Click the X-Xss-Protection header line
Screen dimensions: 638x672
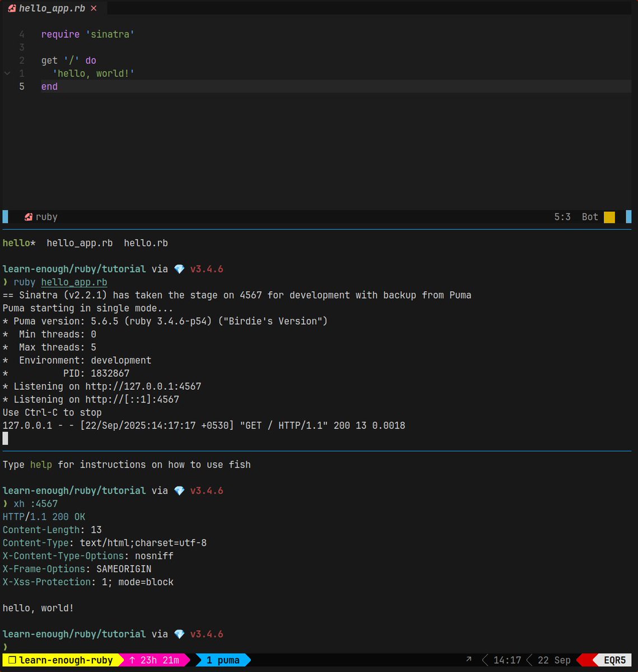88,582
